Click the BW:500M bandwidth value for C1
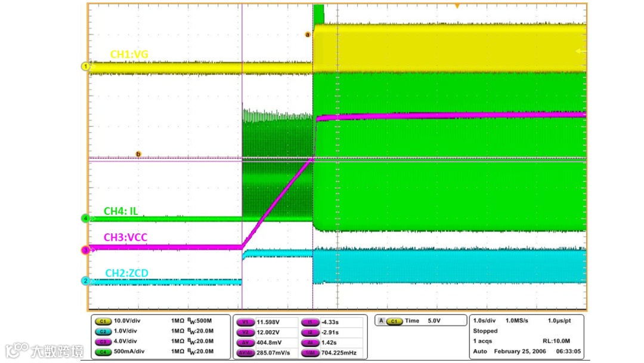644x363 pixels. click(200, 321)
